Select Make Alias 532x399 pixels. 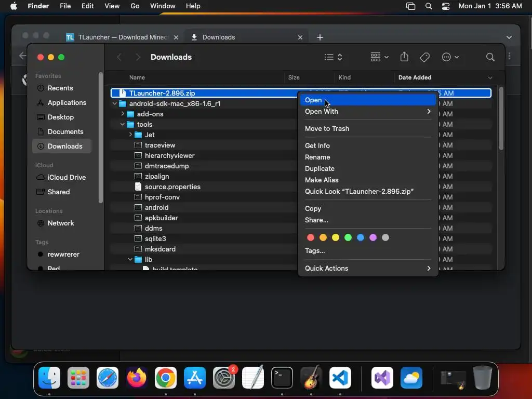(x=368, y=180)
